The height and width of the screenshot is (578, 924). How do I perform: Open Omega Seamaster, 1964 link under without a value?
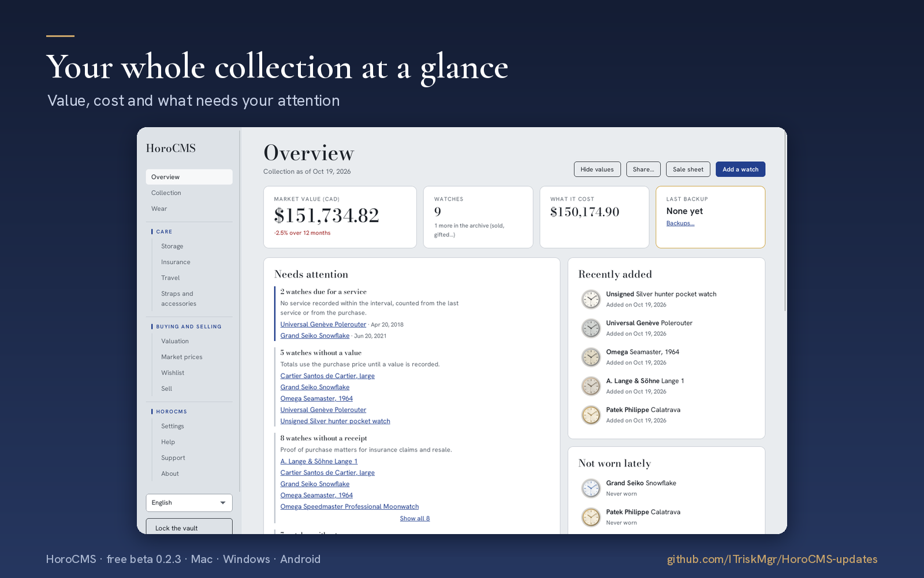click(x=316, y=398)
